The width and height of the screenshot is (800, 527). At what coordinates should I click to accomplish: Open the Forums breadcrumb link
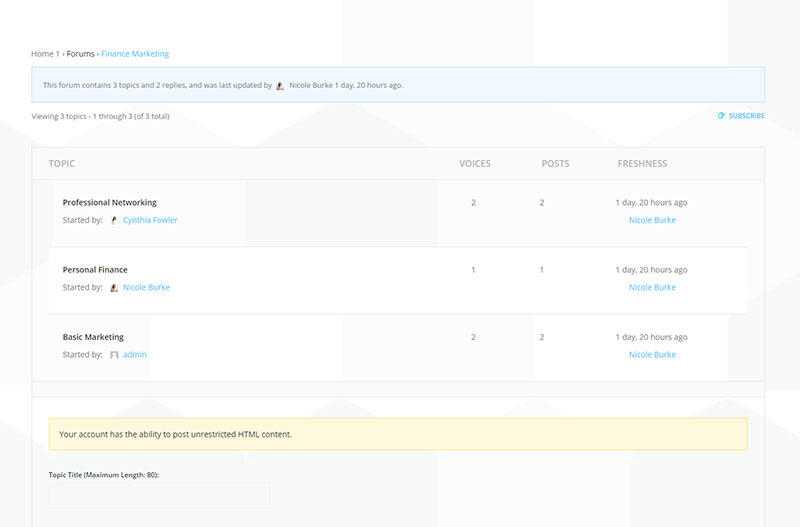click(x=81, y=54)
